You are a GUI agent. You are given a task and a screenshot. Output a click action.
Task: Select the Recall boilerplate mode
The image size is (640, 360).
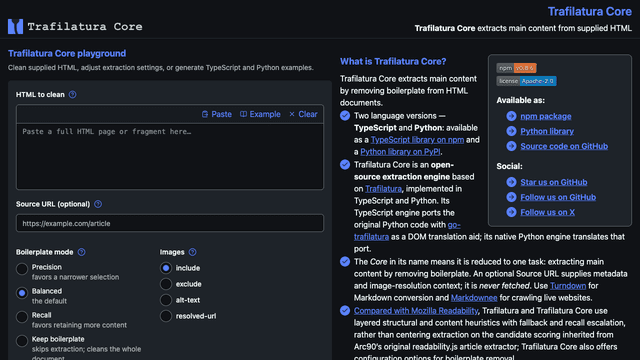click(x=22, y=317)
